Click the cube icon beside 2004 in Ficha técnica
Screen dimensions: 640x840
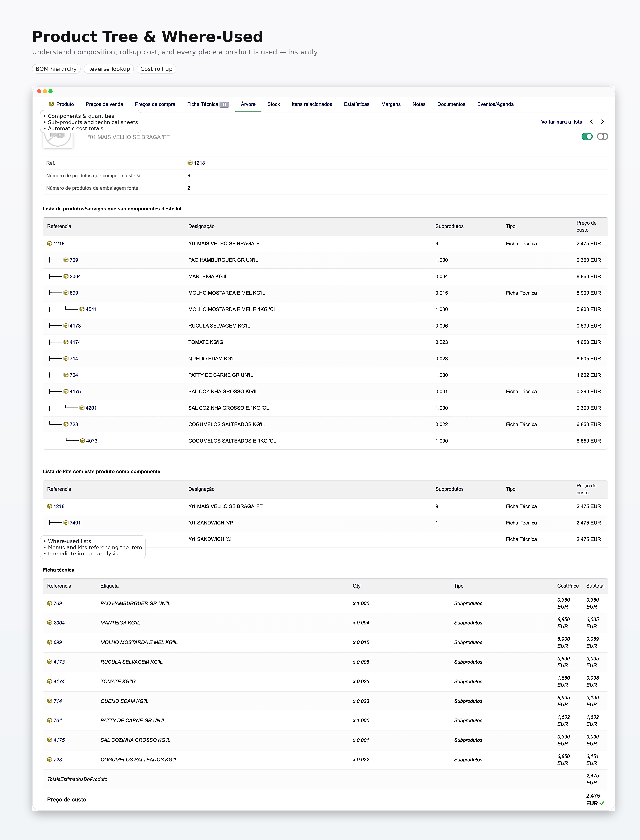[x=50, y=622]
